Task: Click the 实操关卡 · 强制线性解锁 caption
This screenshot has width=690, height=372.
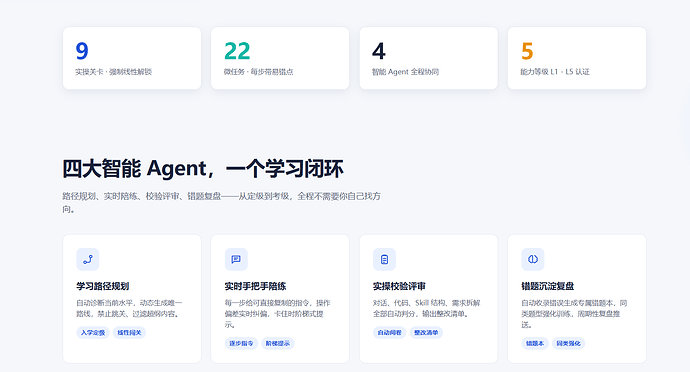Action: click(114, 72)
